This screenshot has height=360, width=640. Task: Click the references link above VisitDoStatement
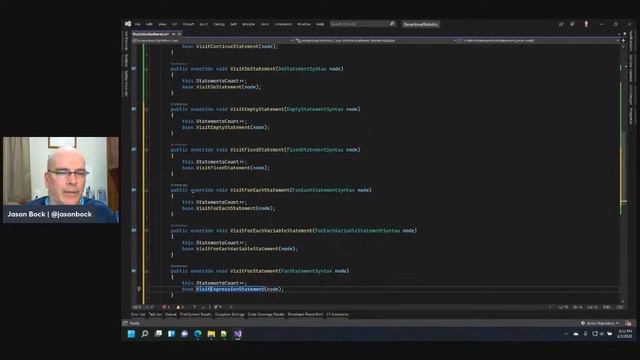(x=179, y=64)
